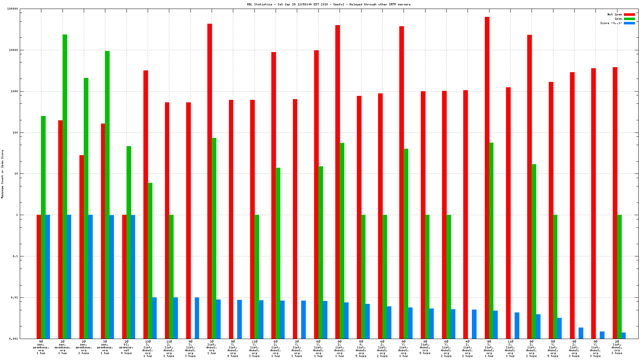The width and height of the screenshot is (644, 362).
Task: Click the "Message Count or Spam Score" y-axis label
Action: 3,174
